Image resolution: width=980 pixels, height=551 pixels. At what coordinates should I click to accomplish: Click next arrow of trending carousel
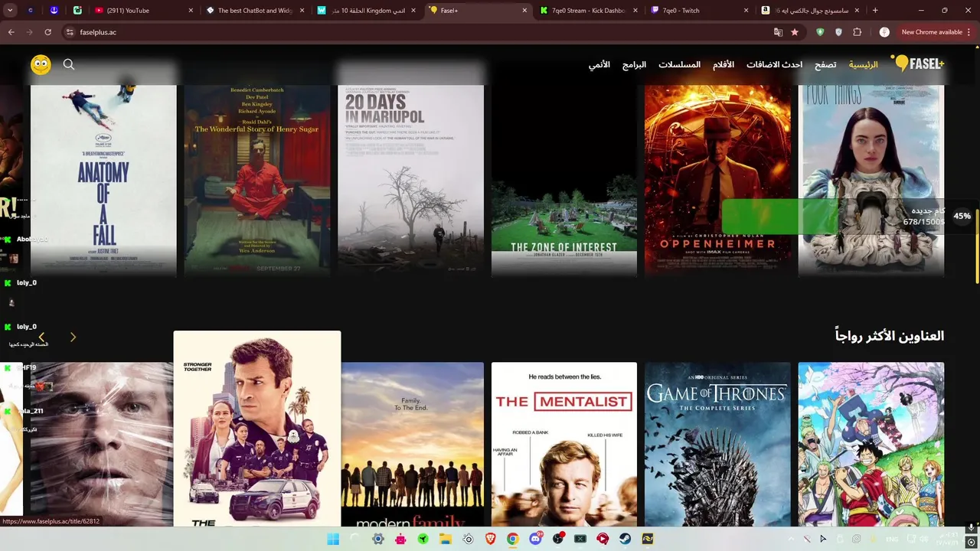[x=73, y=337]
